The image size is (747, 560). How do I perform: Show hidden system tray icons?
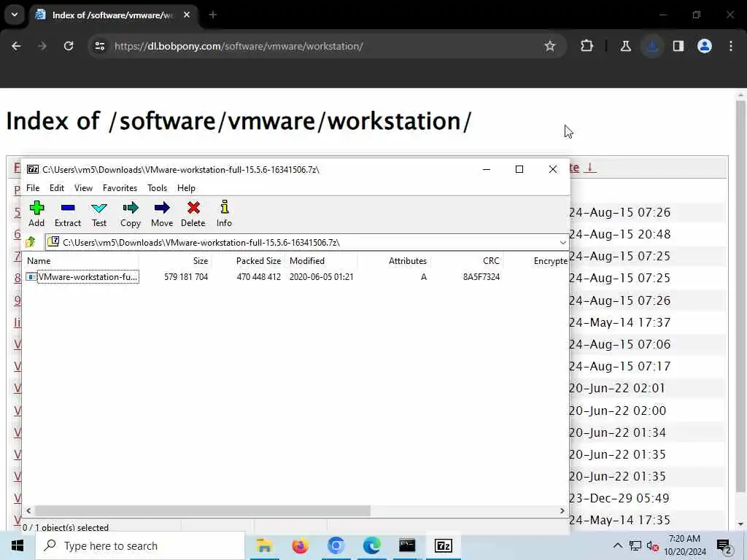click(617, 545)
